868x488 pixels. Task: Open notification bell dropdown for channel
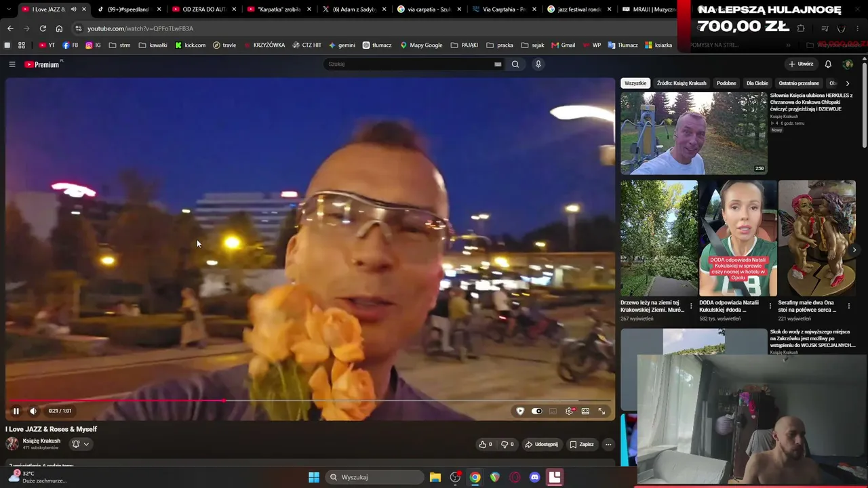pos(81,444)
